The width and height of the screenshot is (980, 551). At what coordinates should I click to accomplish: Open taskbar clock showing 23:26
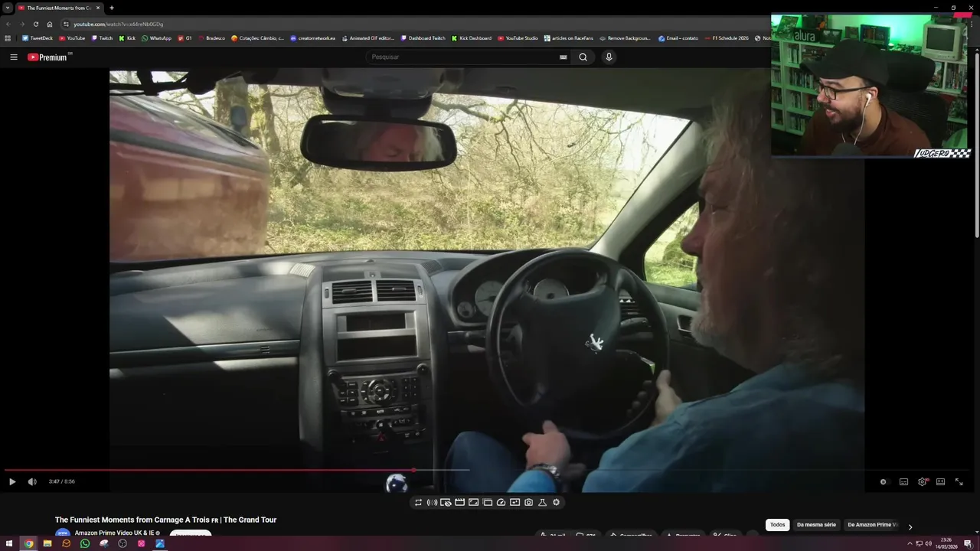click(948, 544)
